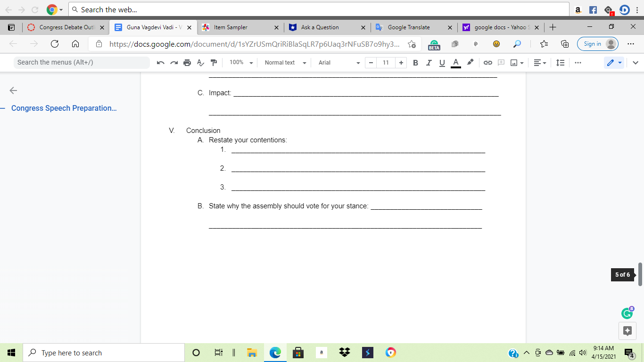Select the Paint format tool
644x362 pixels.
(214, 62)
